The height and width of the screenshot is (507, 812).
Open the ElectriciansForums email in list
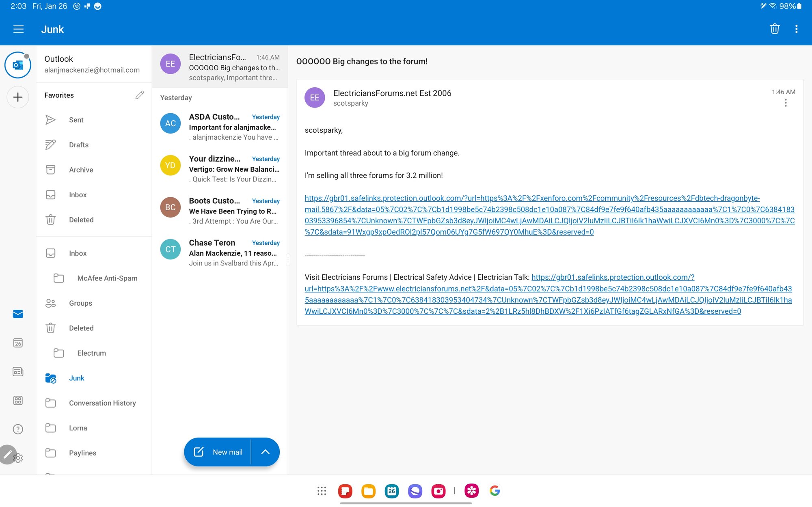point(220,67)
